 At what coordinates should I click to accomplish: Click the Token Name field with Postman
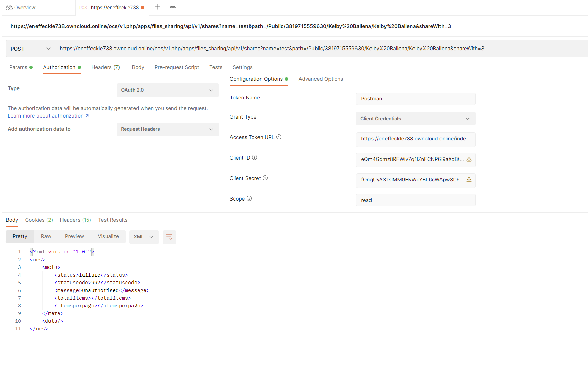[416, 99]
